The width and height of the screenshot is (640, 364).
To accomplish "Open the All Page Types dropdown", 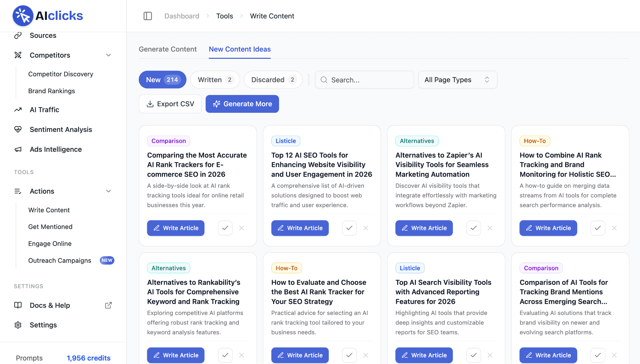I will 457,80.
